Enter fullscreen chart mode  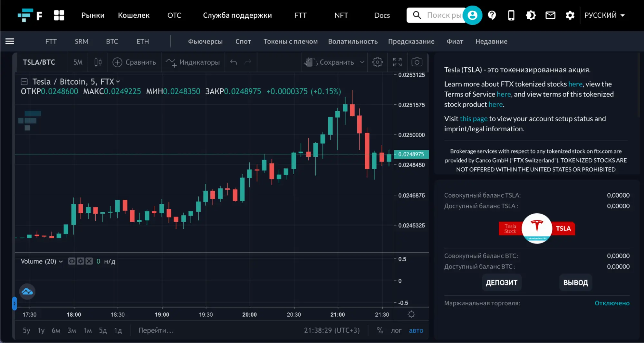pyautogui.click(x=397, y=62)
